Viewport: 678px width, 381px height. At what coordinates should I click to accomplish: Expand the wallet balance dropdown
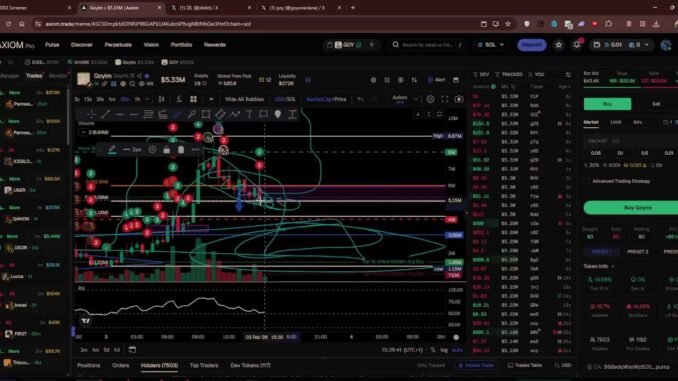pyautogui.click(x=647, y=45)
